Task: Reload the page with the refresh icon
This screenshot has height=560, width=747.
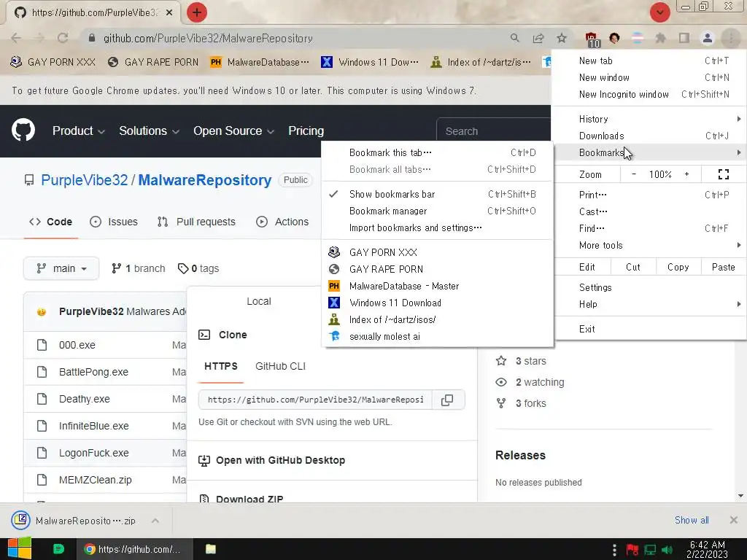Action: (x=63, y=38)
